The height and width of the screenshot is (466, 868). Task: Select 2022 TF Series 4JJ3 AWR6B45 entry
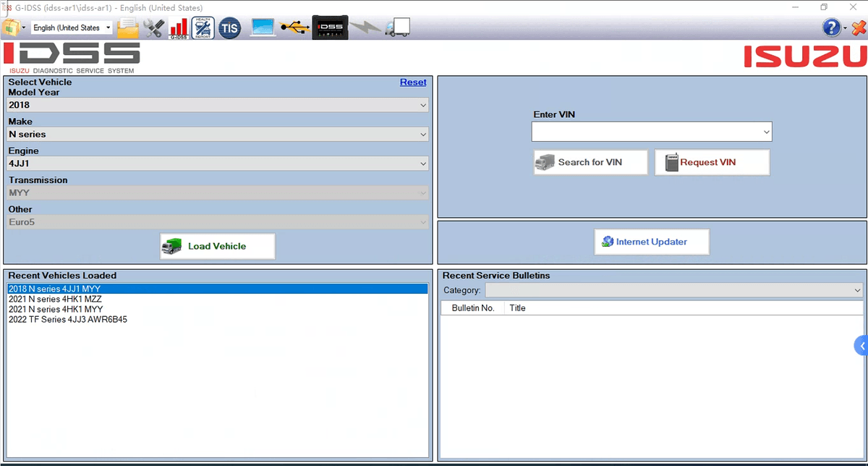(x=68, y=319)
